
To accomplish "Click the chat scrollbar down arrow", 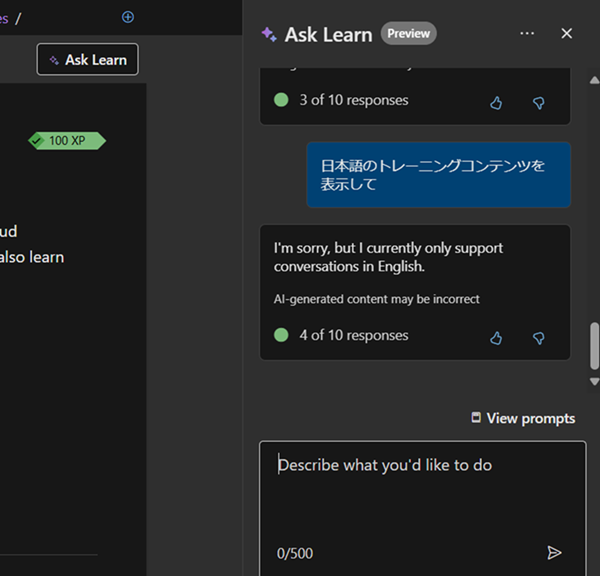I will coord(594,382).
